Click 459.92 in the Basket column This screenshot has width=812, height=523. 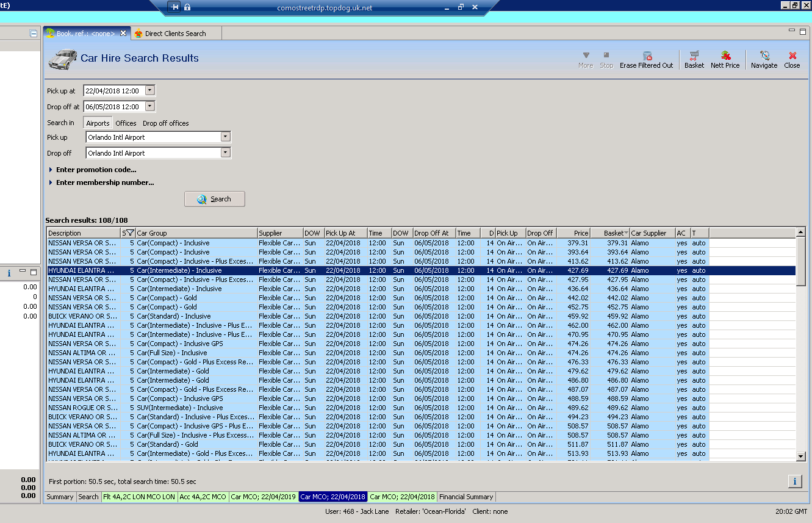tap(617, 316)
